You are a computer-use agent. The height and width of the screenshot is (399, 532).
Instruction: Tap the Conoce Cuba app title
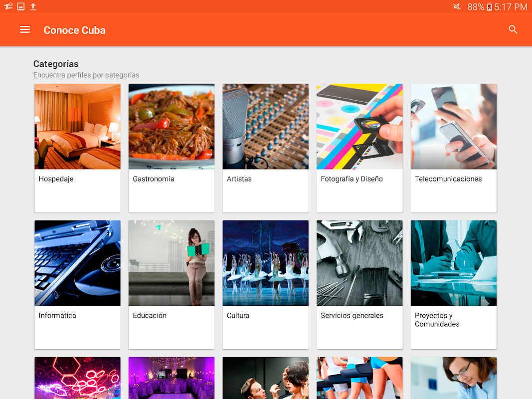(x=75, y=30)
